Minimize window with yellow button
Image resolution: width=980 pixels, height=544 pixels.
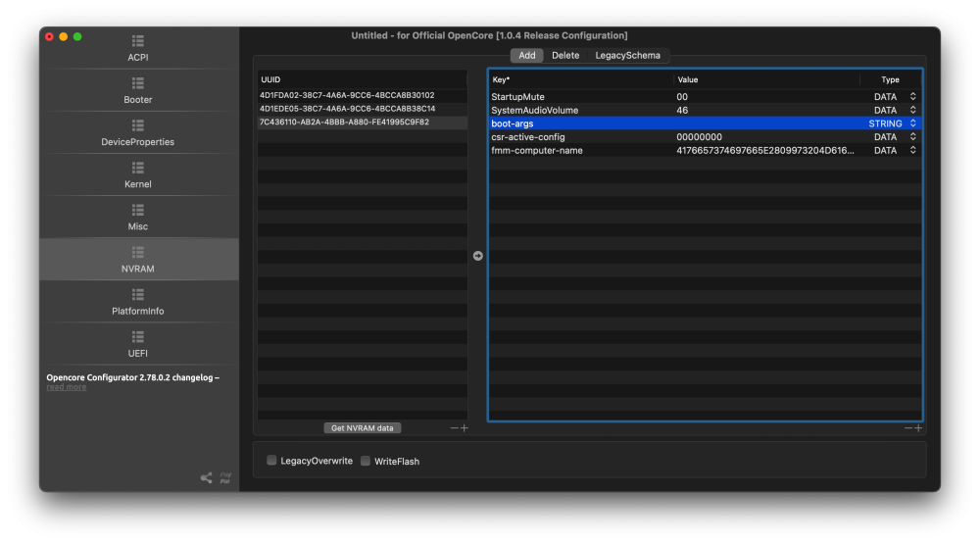click(63, 37)
